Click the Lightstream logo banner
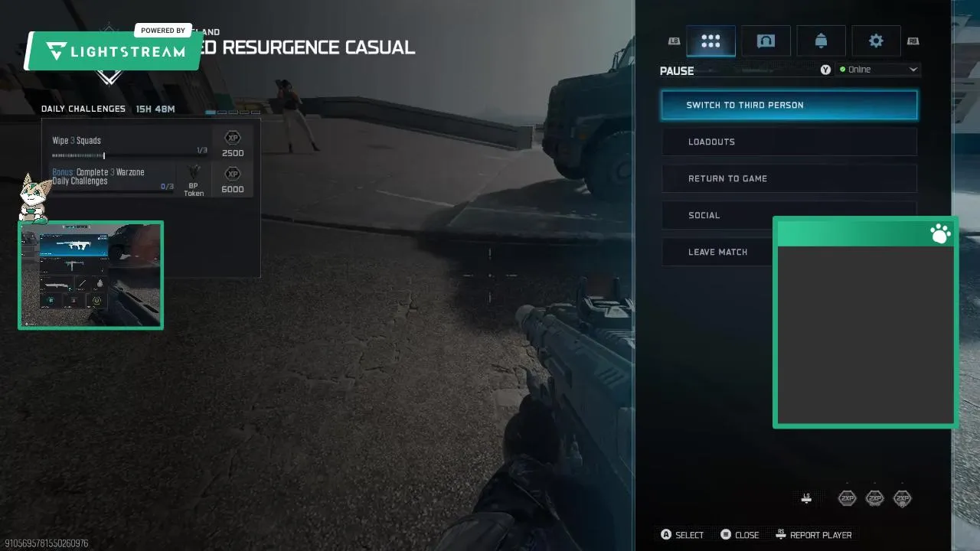 113,51
